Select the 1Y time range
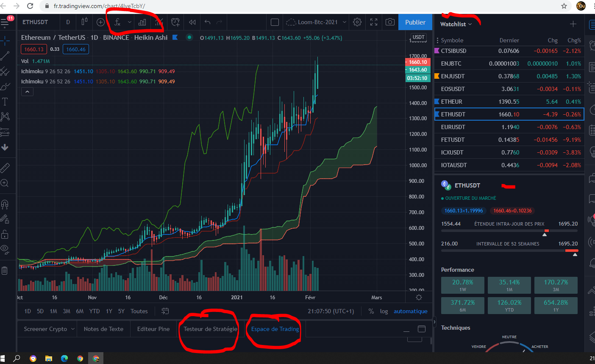 coord(109,311)
